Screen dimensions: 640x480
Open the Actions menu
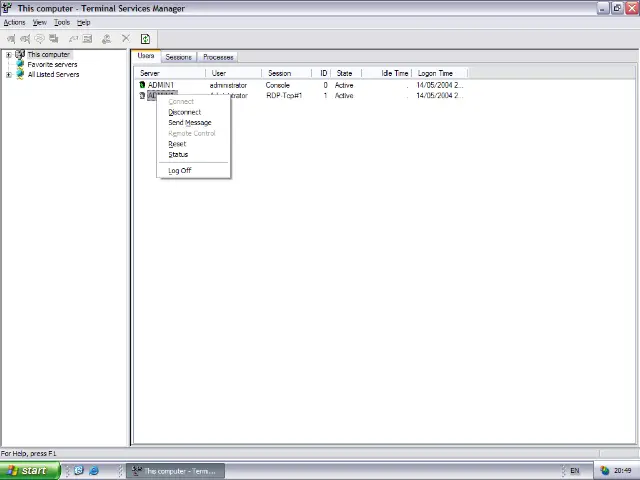click(14, 22)
